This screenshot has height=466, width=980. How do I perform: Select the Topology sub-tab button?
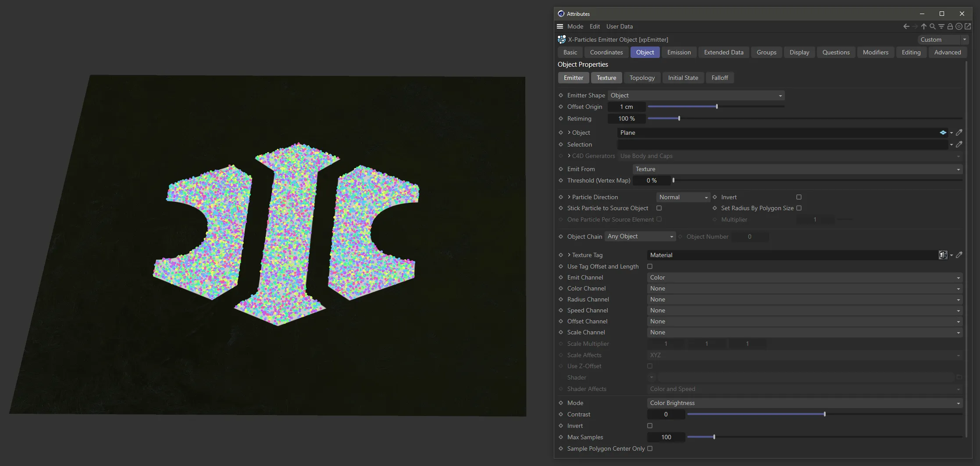642,78
